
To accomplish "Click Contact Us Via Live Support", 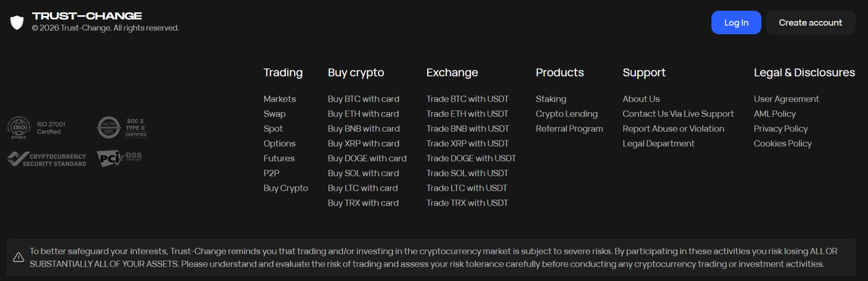I will [x=678, y=114].
